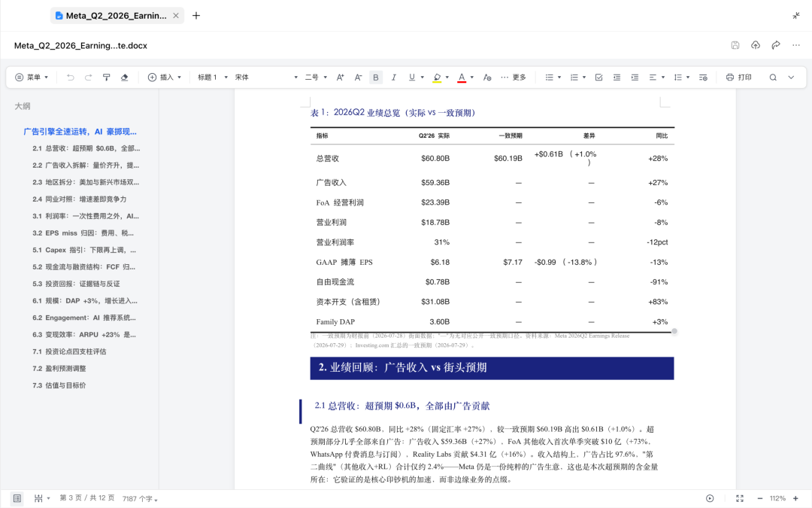
Task: Increase font size
Action: tap(341, 78)
